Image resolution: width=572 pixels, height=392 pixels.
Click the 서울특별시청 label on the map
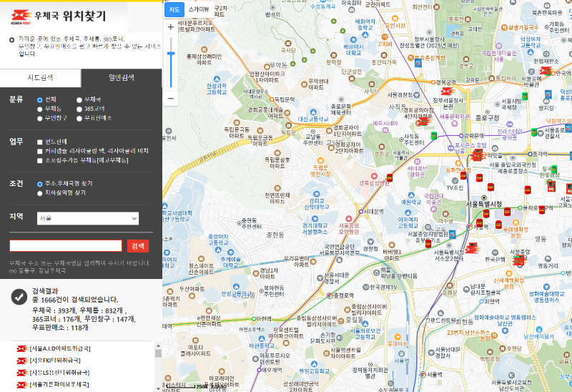click(484, 204)
